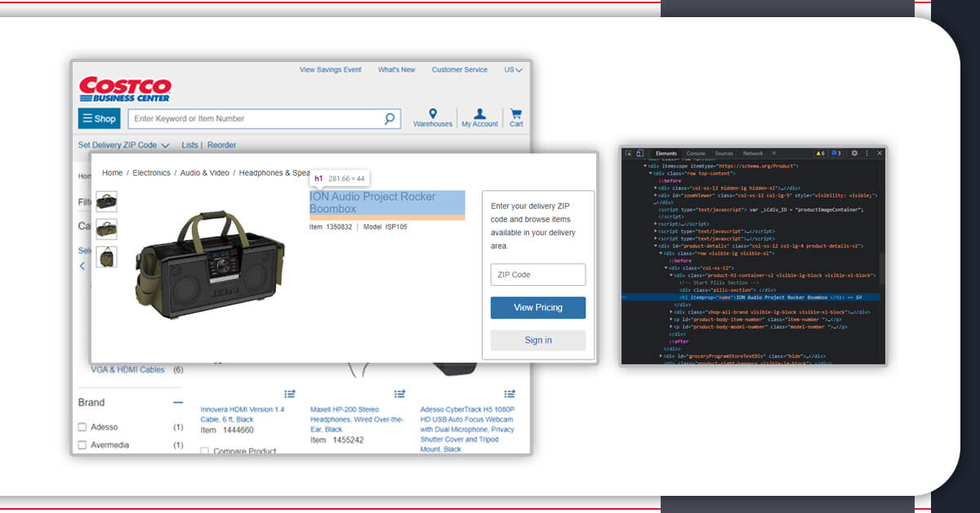Add Adesso CyberTrack webcam to list icon

coord(510,394)
